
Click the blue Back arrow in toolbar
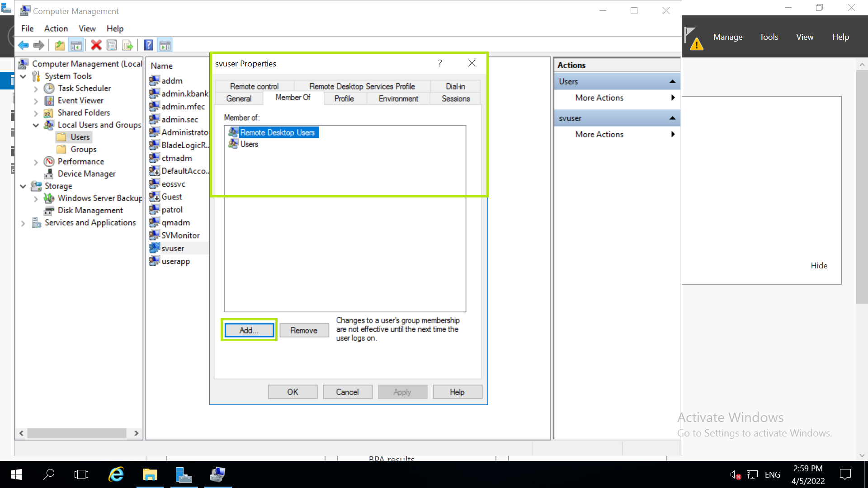click(24, 45)
